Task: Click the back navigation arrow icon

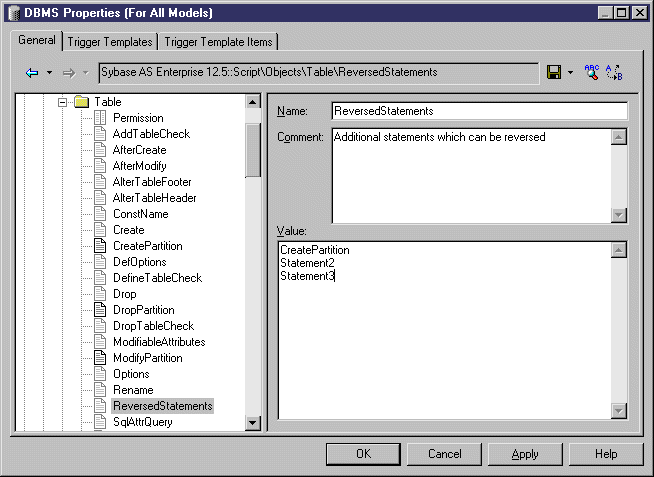Action: (x=32, y=73)
